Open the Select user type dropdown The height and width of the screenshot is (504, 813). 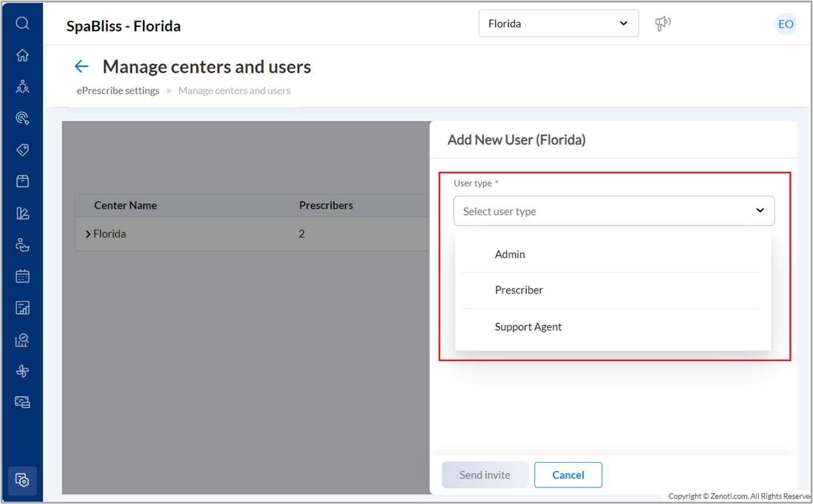coord(614,211)
